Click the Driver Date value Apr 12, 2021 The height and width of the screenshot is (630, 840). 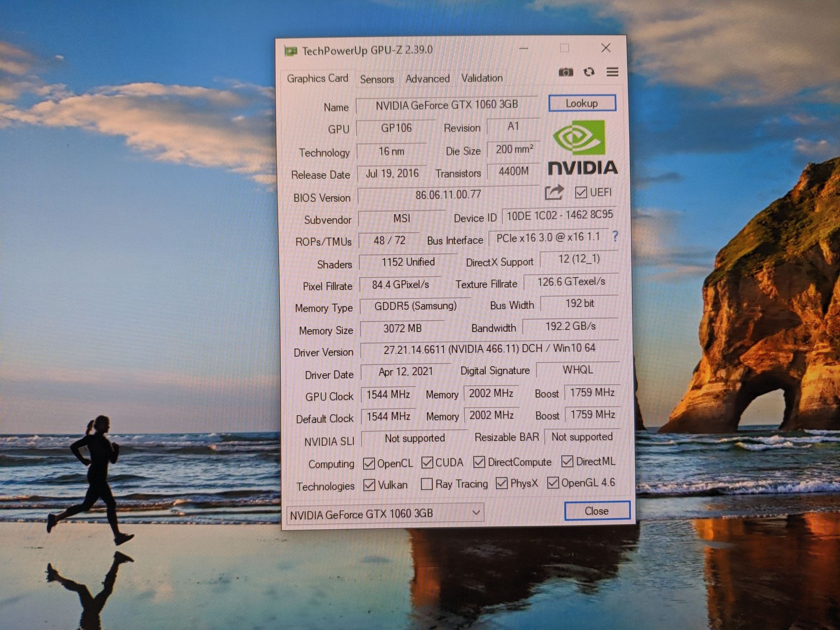(405, 371)
